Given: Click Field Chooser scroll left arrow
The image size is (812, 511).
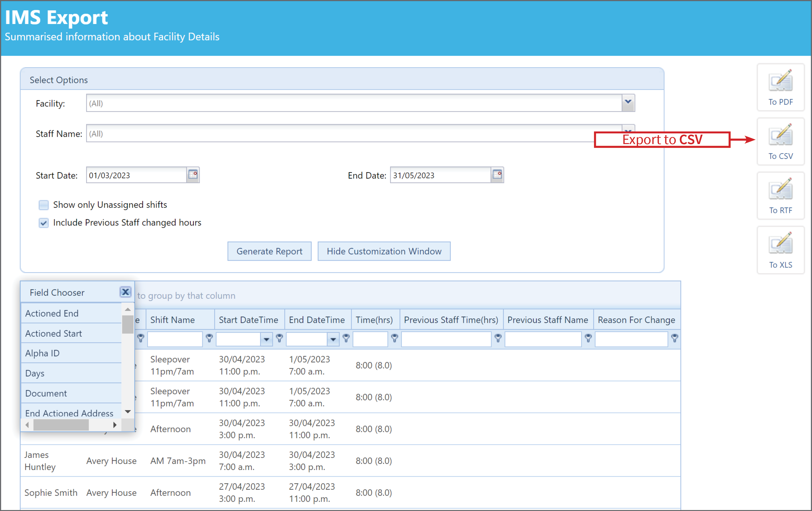Looking at the screenshot, I should [27, 425].
